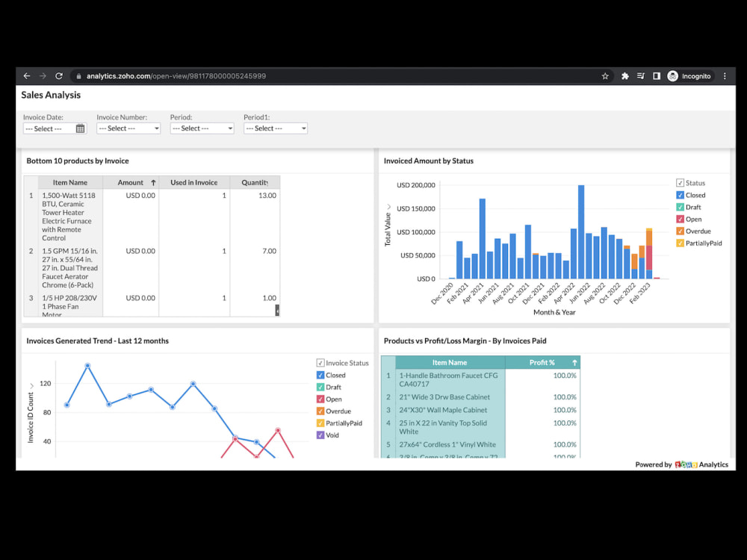Click the Bottom 10 table scrollbar
The image size is (747, 560).
(x=277, y=309)
